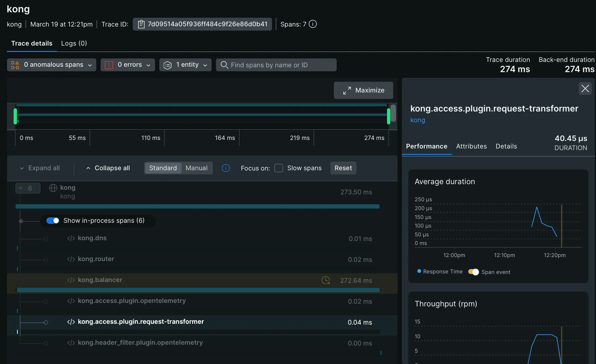
Task: Toggle the Span event switch
Action: click(473, 272)
